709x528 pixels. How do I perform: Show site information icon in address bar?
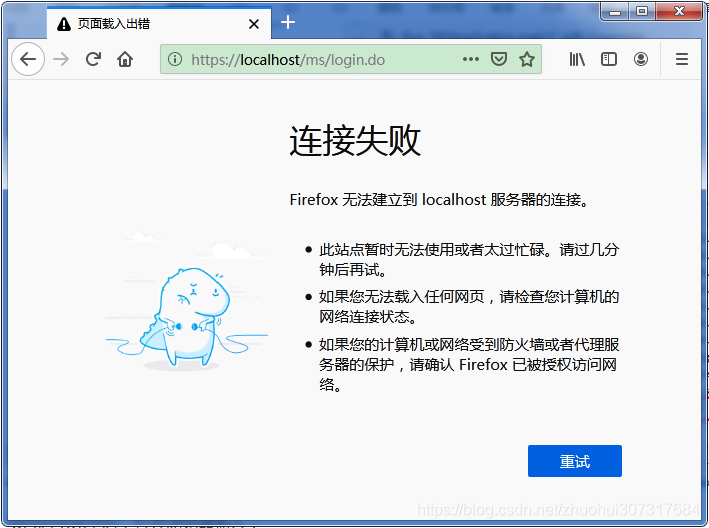pos(175,59)
